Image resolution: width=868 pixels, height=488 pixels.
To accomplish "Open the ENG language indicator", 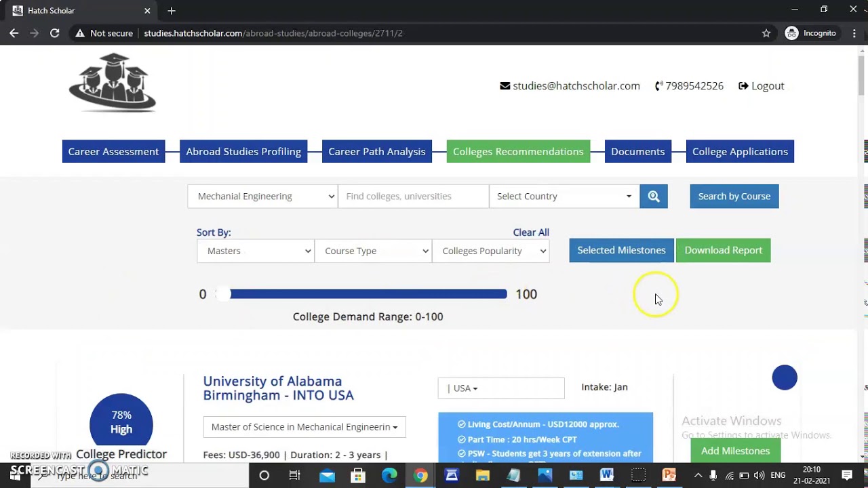I will (x=778, y=475).
